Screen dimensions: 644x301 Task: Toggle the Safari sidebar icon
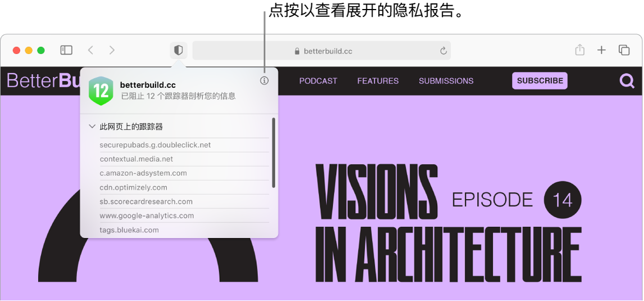66,50
